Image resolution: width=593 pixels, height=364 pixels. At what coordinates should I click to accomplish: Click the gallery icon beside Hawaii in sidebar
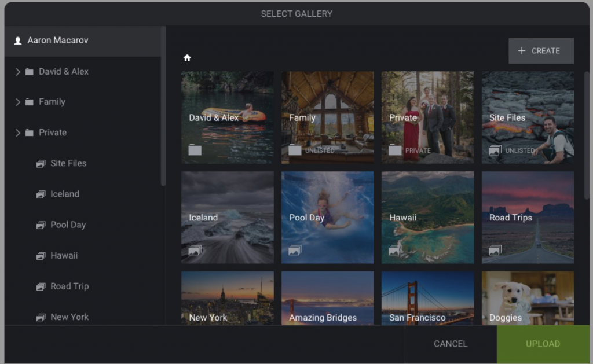click(41, 256)
